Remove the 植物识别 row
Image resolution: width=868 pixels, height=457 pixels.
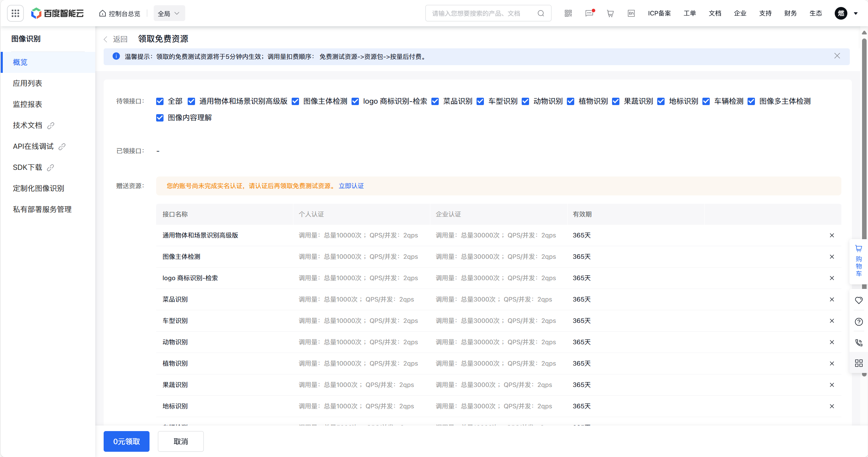(x=832, y=363)
